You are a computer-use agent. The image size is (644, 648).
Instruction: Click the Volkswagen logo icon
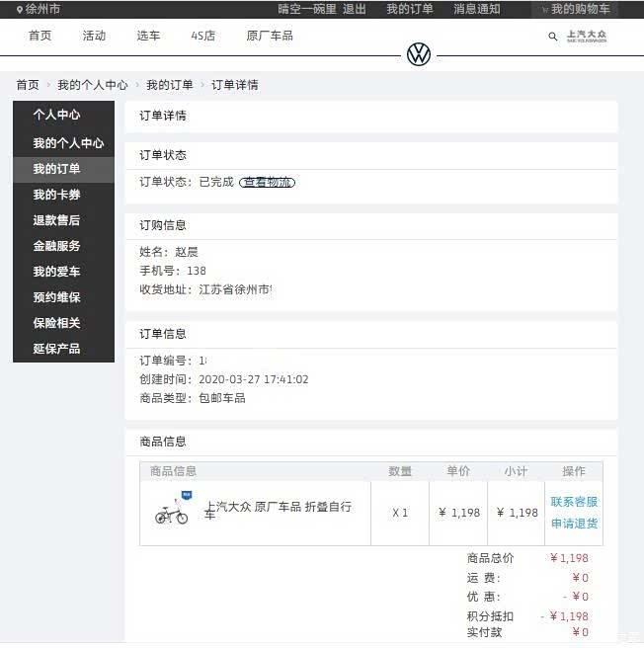(x=419, y=54)
